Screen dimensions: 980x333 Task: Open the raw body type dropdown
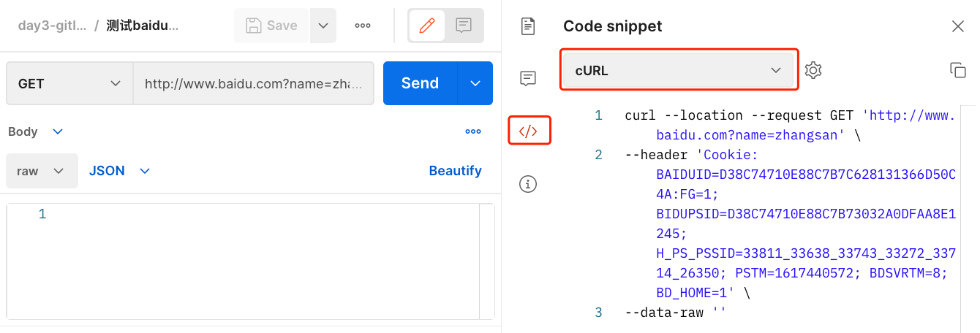(42, 171)
